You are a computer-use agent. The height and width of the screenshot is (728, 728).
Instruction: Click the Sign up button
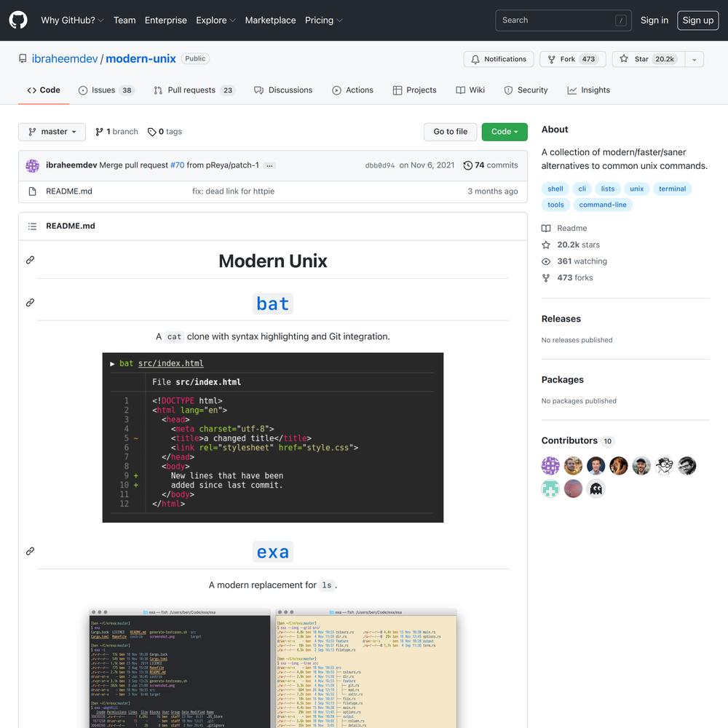coord(698,20)
